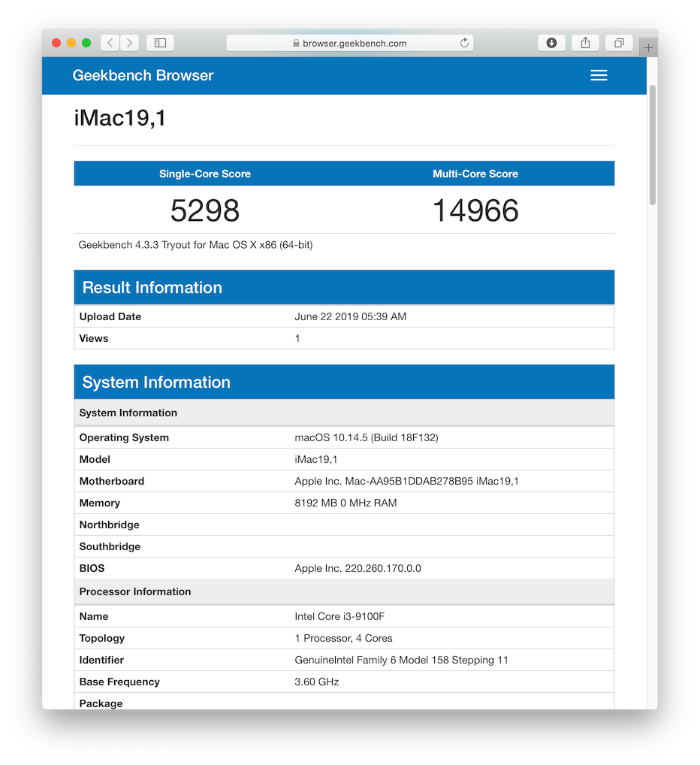The image size is (700, 765).
Task: Click the browser.geekbench.com address field
Action: (349, 43)
